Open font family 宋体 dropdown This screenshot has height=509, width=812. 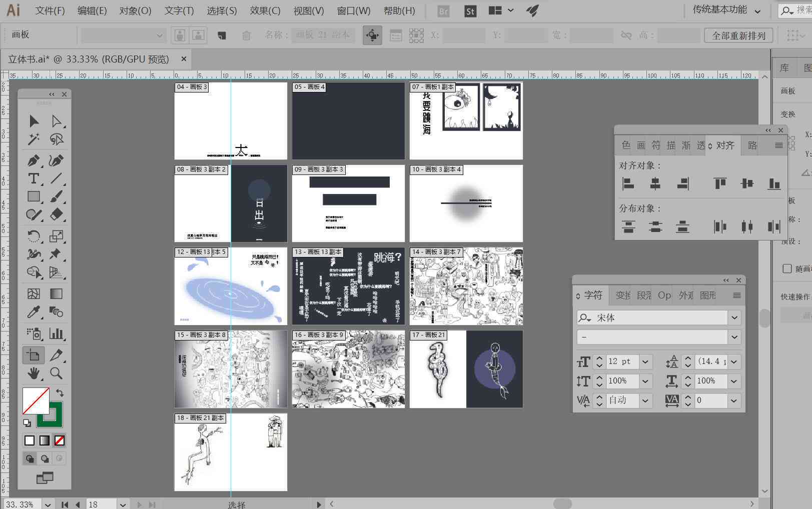tap(734, 317)
